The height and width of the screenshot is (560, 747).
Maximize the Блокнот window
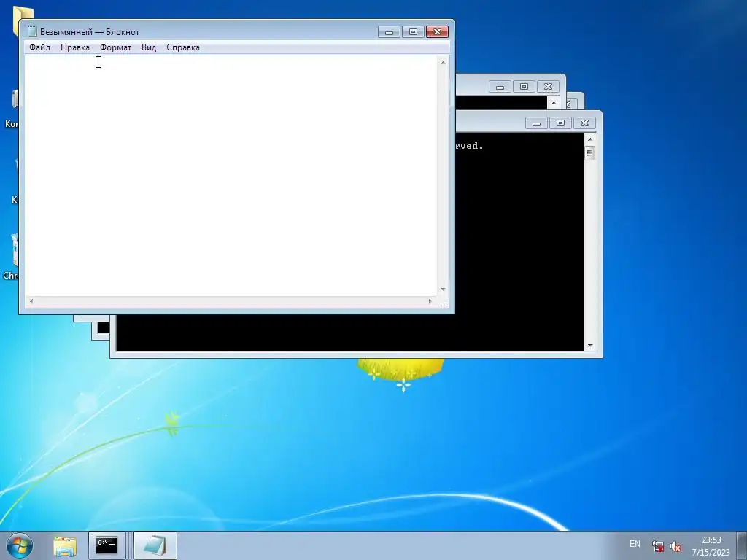[x=413, y=32]
